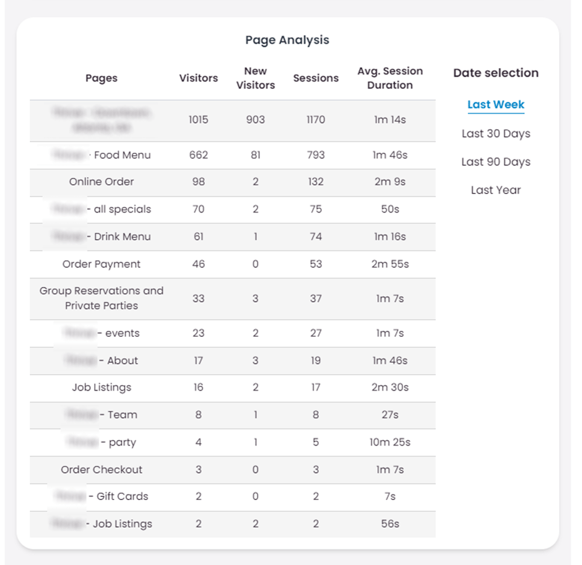Open the Team page row

click(232, 415)
